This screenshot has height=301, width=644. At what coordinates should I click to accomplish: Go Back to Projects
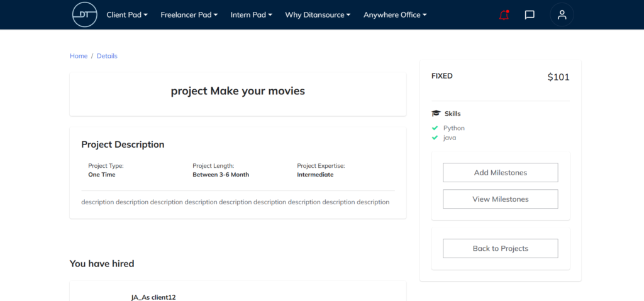point(500,248)
